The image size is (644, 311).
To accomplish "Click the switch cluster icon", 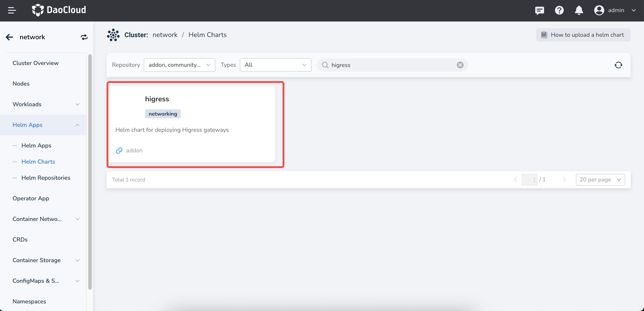I will coord(84,37).
